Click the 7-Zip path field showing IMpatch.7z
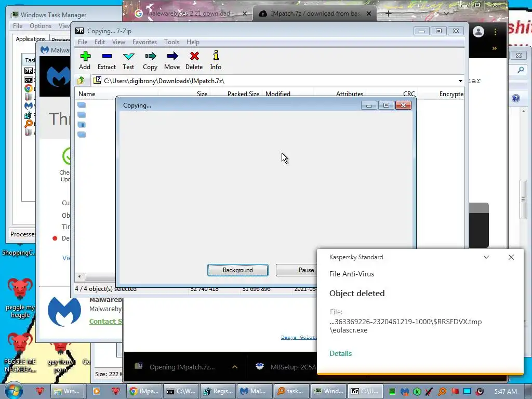Image resolution: width=532 pixels, height=399 pixels. pos(273,81)
